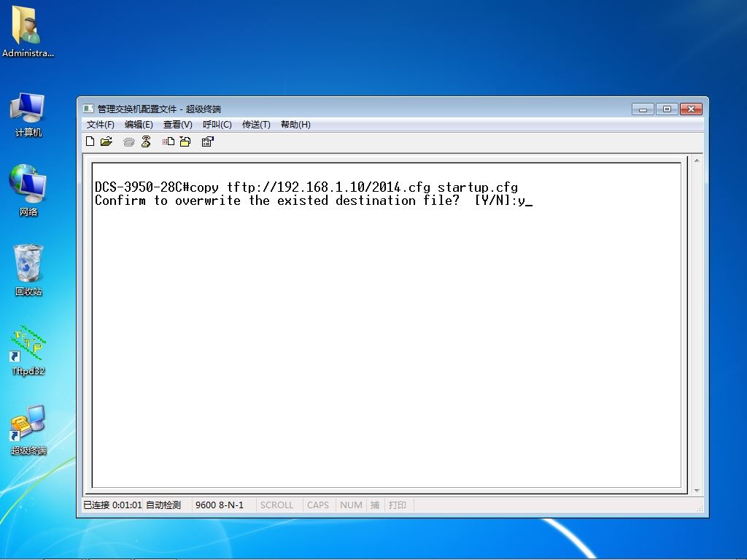The width and height of the screenshot is (747, 560).
Task: Click the New connection toolbar icon
Action: click(90, 141)
